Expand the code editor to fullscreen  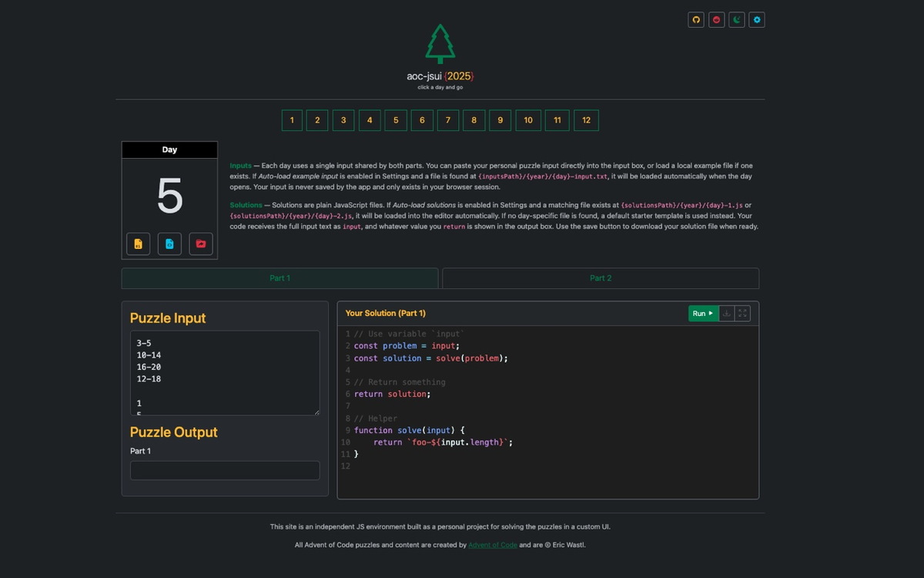[x=742, y=313]
